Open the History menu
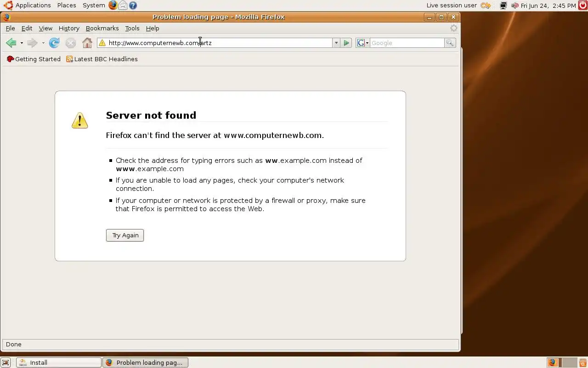 69,28
